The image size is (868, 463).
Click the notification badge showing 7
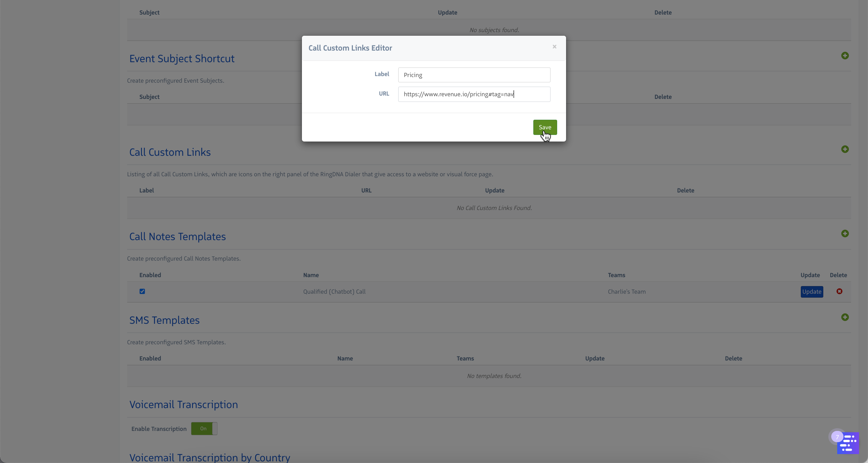[x=837, y=437]
